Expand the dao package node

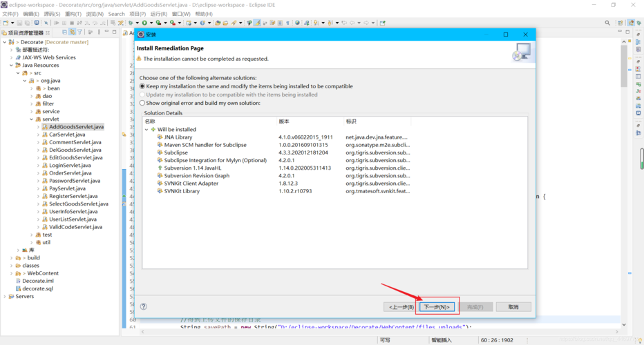(32, 96)
